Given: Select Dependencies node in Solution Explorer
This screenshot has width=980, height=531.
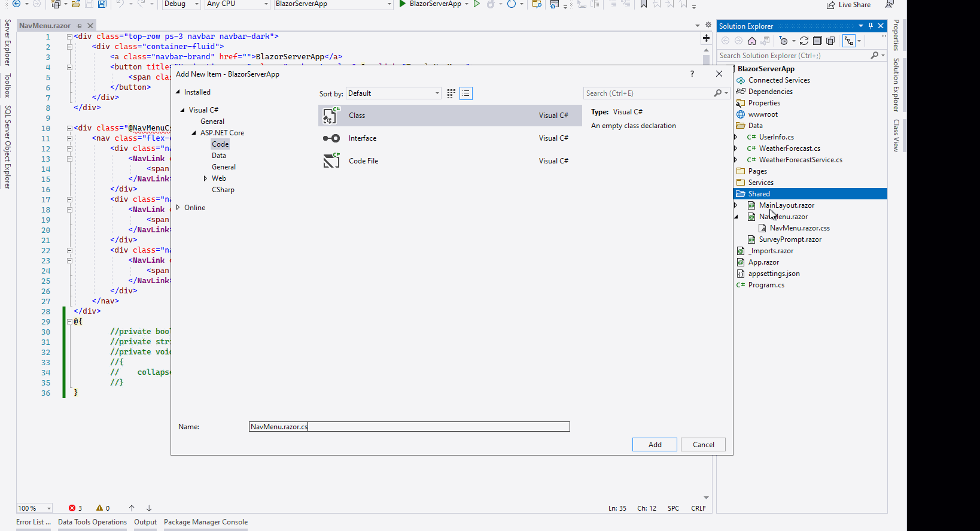Looking at the screenshot, I should click(x=770, y=92).
